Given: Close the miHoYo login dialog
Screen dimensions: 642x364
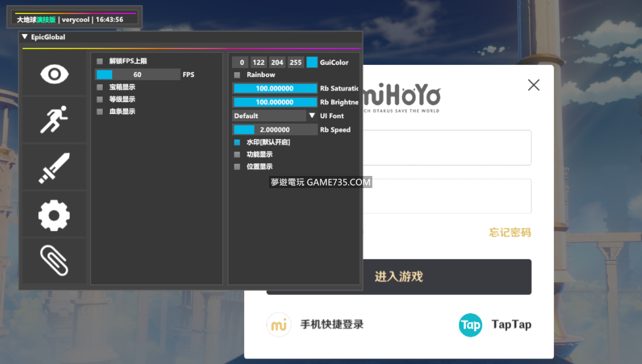Looking at the screenshot, I should 533,85.
